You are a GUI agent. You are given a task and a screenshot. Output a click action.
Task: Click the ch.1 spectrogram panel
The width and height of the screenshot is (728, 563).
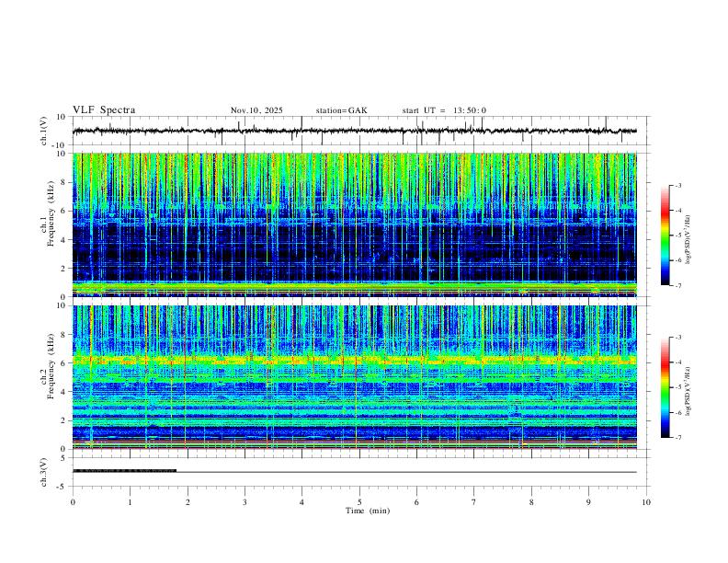(354, 224)
